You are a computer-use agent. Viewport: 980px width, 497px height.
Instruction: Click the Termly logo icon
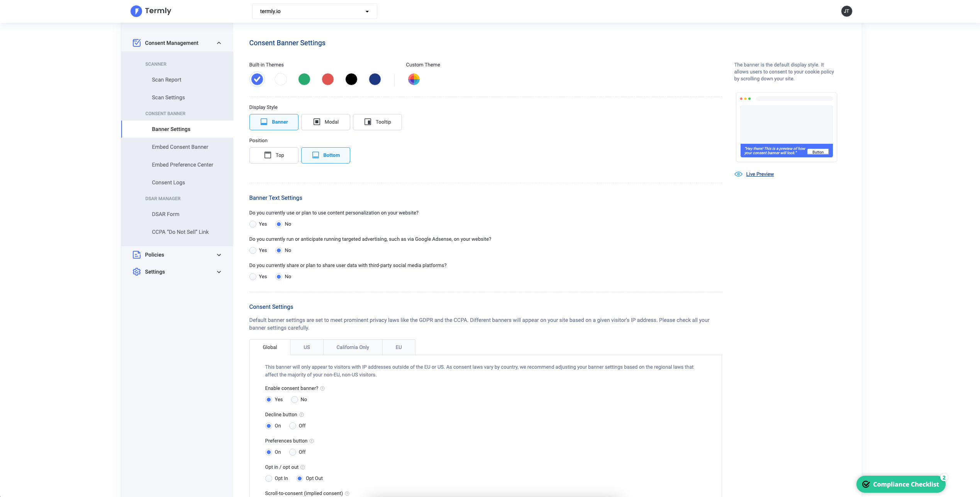click(x=136, y=11)
